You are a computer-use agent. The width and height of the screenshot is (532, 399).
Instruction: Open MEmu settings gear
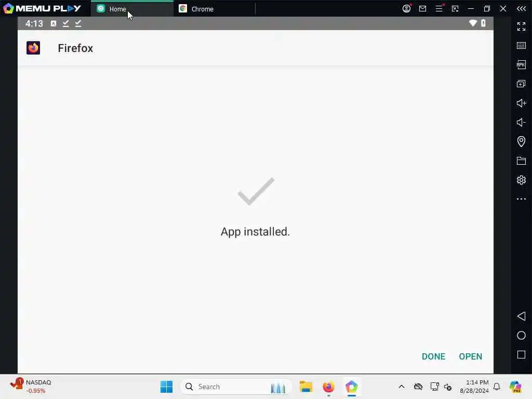(521, 180)
